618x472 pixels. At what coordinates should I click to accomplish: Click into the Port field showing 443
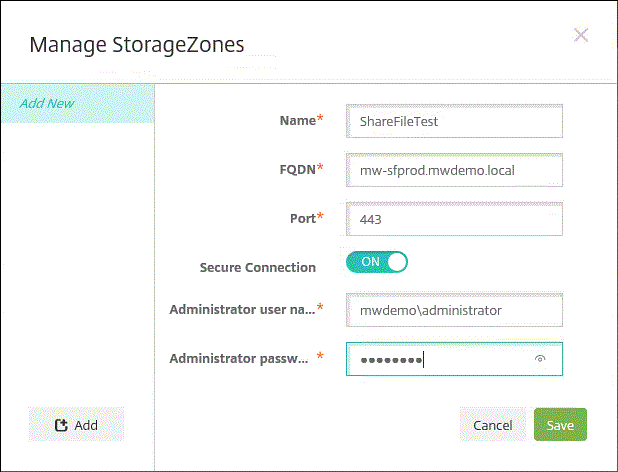pos(454,217)
